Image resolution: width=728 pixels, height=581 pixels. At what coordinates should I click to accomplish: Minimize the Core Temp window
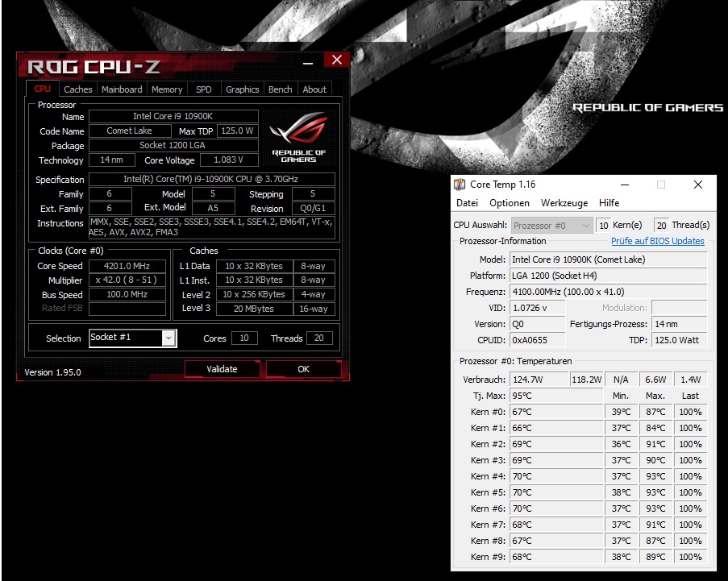tap(625, 185)
